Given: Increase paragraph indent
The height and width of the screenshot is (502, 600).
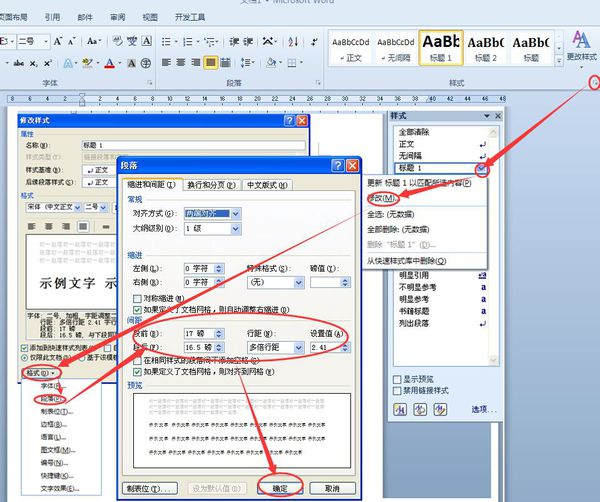Looking at the screenshot, I should (248, 41).
